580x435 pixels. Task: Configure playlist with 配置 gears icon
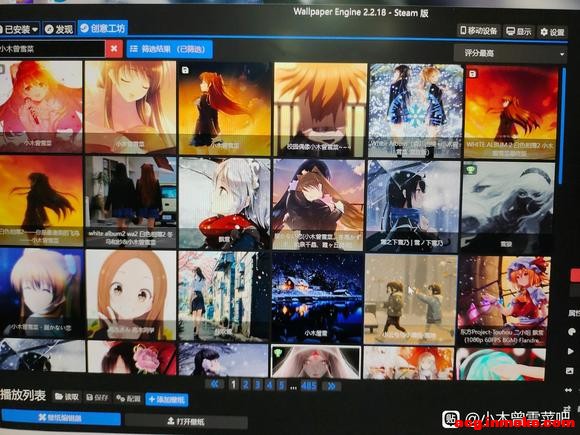[x=128, y=398]
